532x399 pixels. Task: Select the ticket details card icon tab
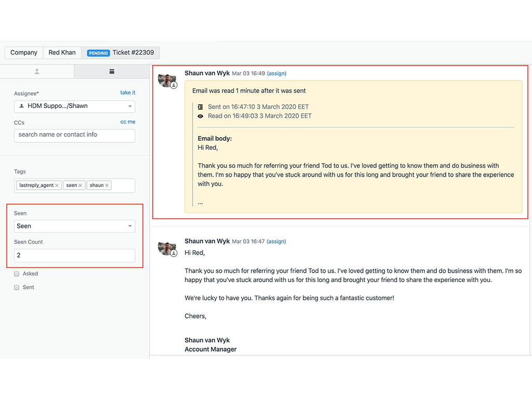click(x=112, y=72)
